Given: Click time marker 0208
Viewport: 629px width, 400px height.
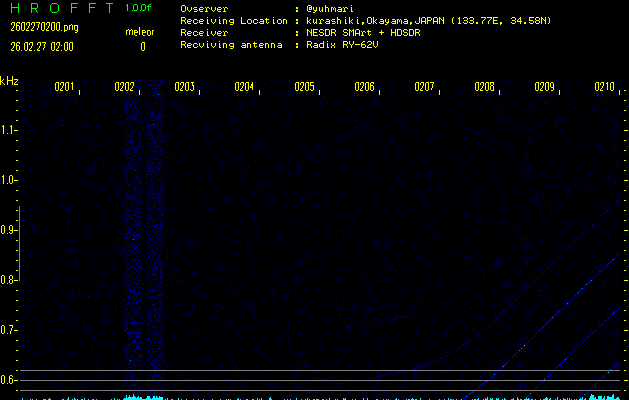Looking at the screenshot, I should point(484,87).
